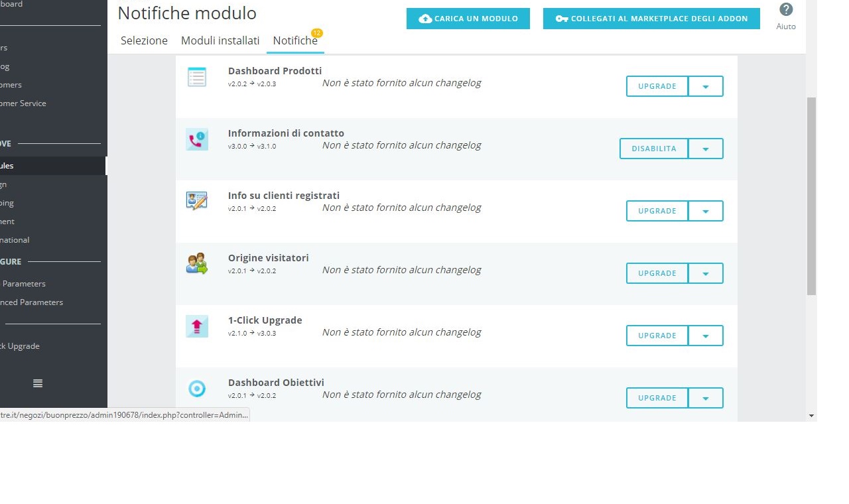Click version text v3.0.0 → v3.1.0
The image size is (849, 504).
coord(252,146)
